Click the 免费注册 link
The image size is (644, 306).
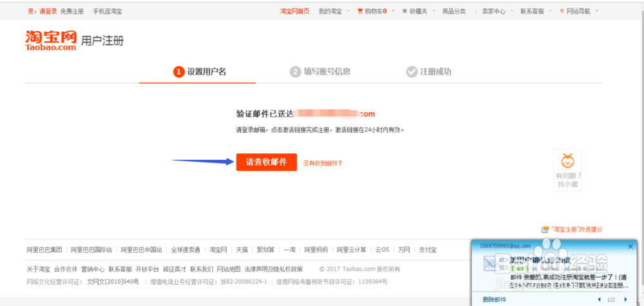click(x=72, y=12)
